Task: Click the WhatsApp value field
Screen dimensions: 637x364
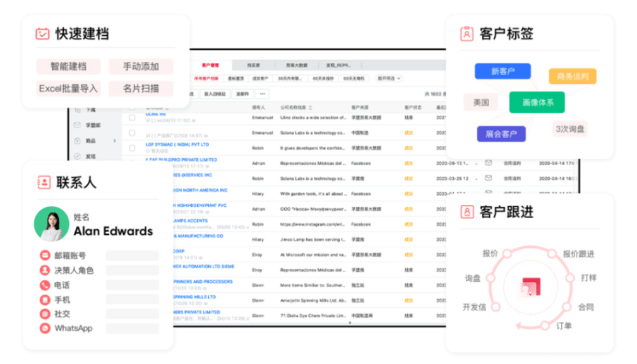Action: coord(133,328)
